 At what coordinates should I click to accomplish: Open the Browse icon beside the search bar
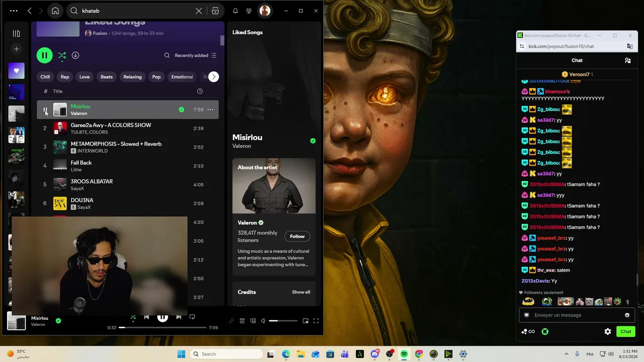pyautogui.click(x=215, y=11)
